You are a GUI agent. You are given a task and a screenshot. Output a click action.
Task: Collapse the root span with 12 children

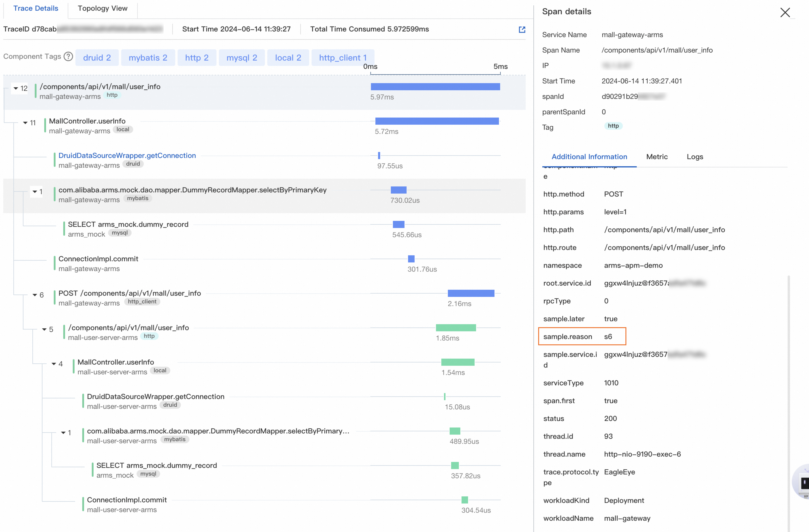pos(16,88)
